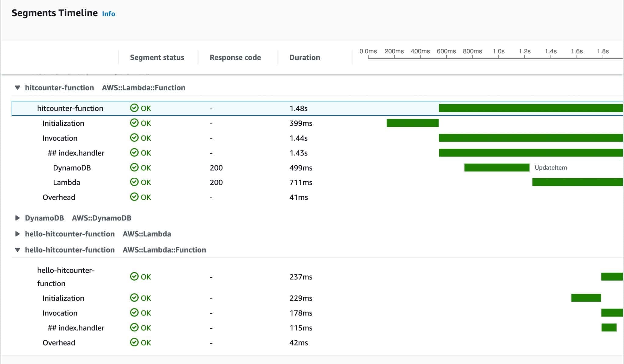Click the Response code column header
This screenshot has height=364, width=624.
pyautogui.click(x=235, y=58)
